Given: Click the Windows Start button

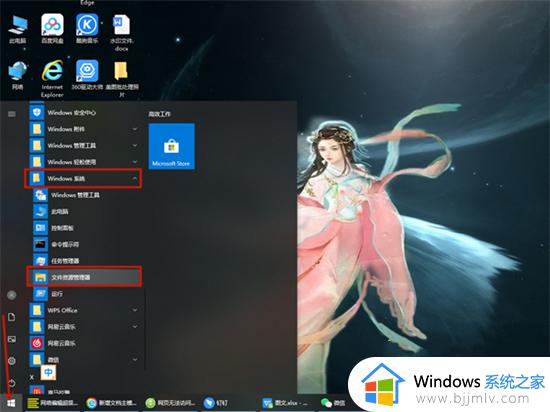Looking at the screenshot, I should (x=11, y=403).
